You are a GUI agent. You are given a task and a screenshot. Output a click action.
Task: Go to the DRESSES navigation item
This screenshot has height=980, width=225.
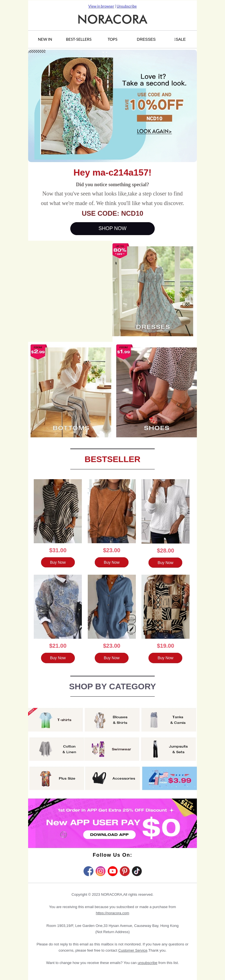[146, 40]
